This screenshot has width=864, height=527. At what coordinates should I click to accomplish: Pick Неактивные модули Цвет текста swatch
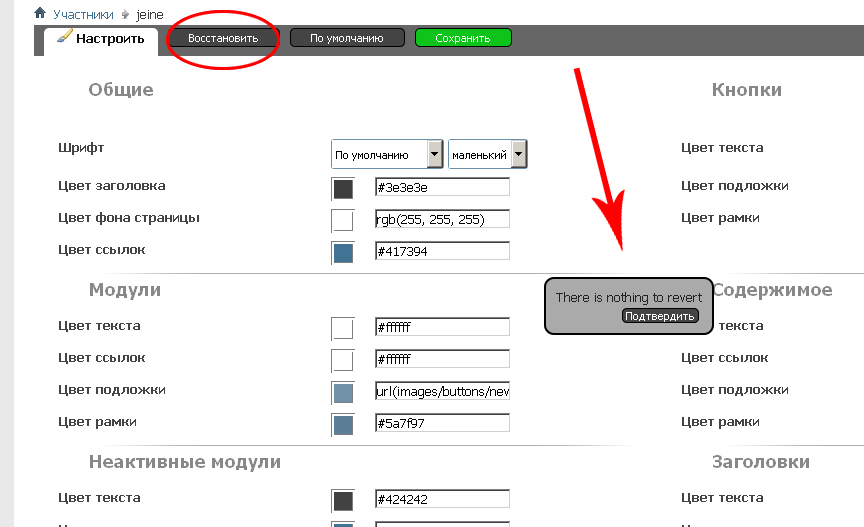click(343, 501)
